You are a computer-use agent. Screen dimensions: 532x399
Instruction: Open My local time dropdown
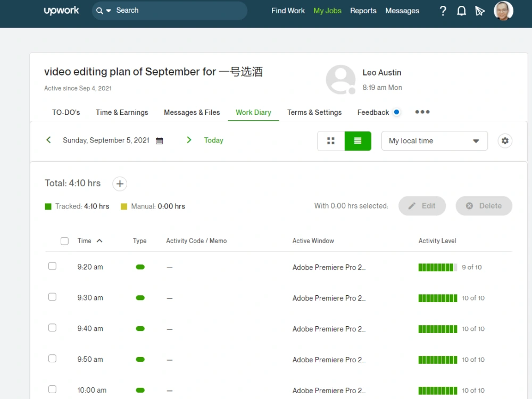click(434, 141)
